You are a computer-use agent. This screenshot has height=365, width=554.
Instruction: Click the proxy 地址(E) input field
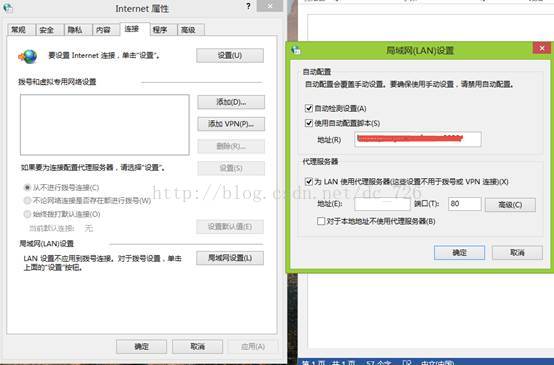coord(382,204)
